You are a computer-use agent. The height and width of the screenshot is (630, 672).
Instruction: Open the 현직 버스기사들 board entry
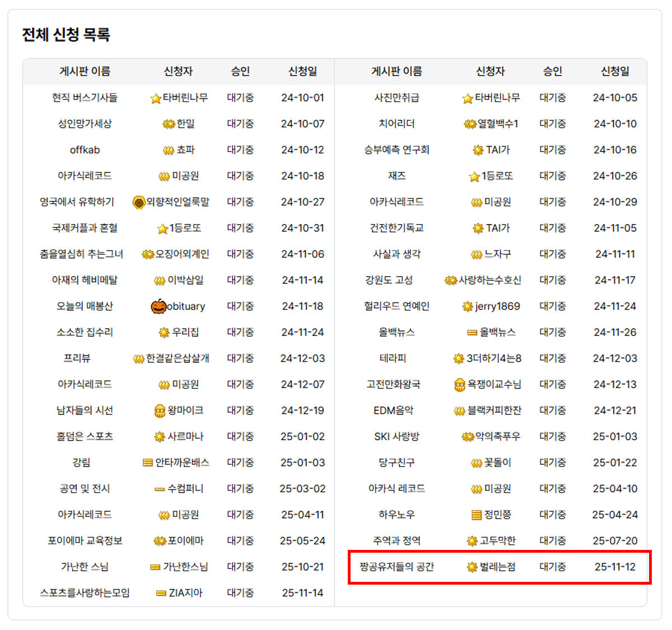pos(85,97)
